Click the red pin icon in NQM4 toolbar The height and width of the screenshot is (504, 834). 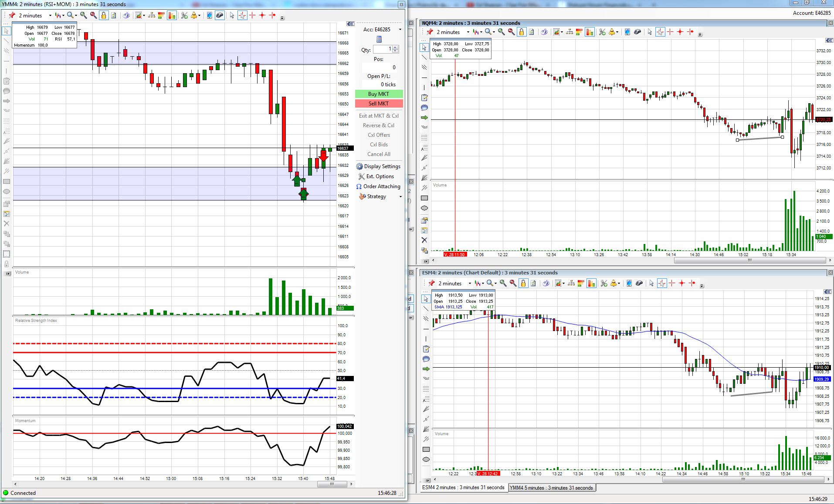coord(430,32)
